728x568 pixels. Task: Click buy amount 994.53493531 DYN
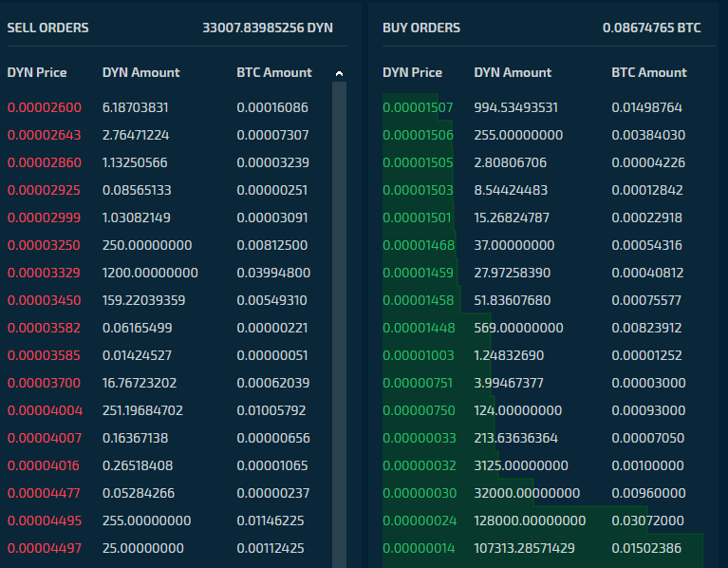pos(515,107)
